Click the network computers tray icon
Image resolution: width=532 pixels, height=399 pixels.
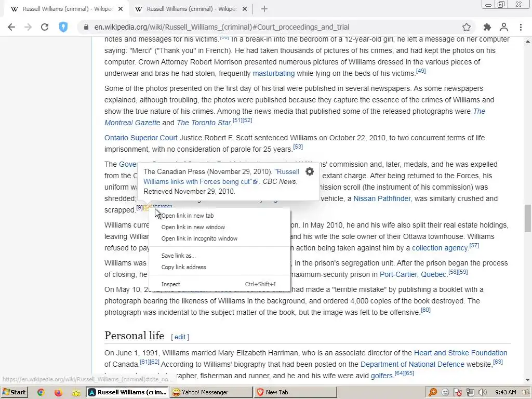click(x=470, y=393)
